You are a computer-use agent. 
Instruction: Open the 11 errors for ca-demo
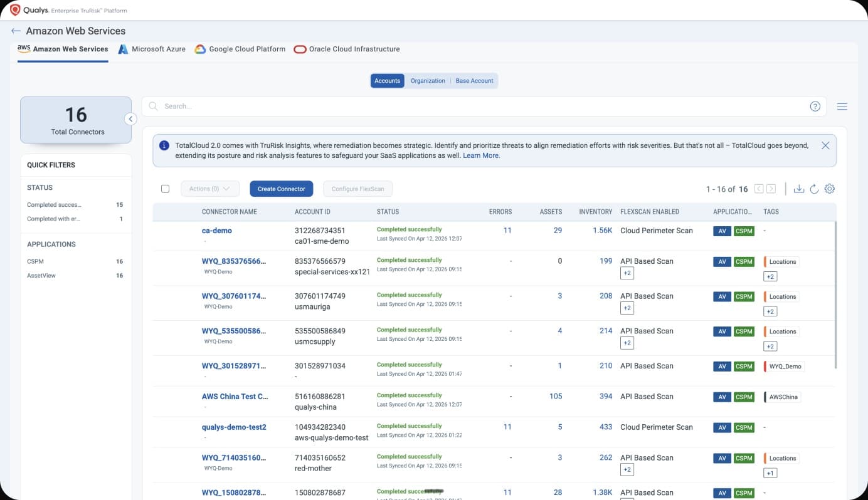point(507,231)
